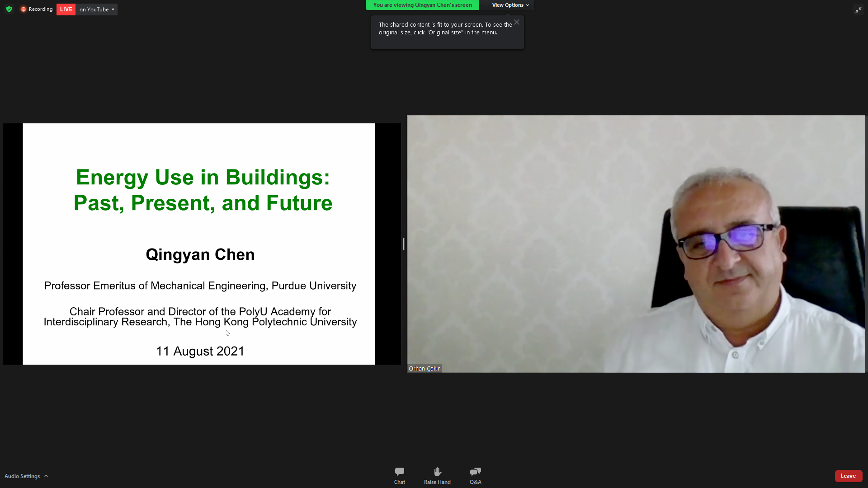Screen dimensions: 868x488
Task: Open the Chat panel
Action: [399, 476]
